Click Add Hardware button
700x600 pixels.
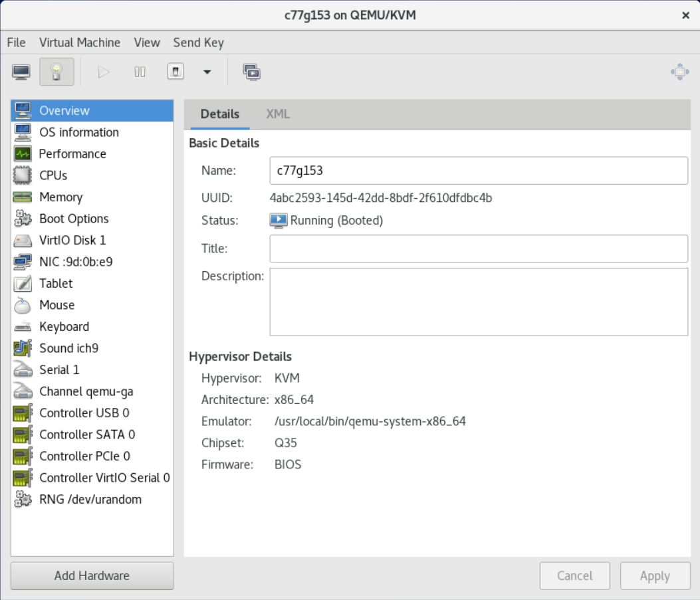click(x=92, y=575)
